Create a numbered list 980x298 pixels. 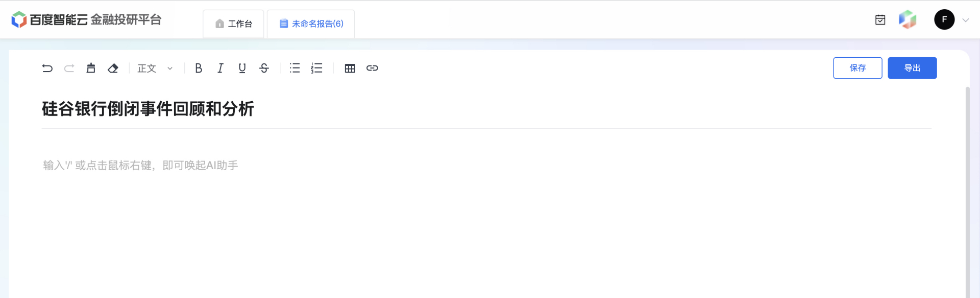coord(316,68)
